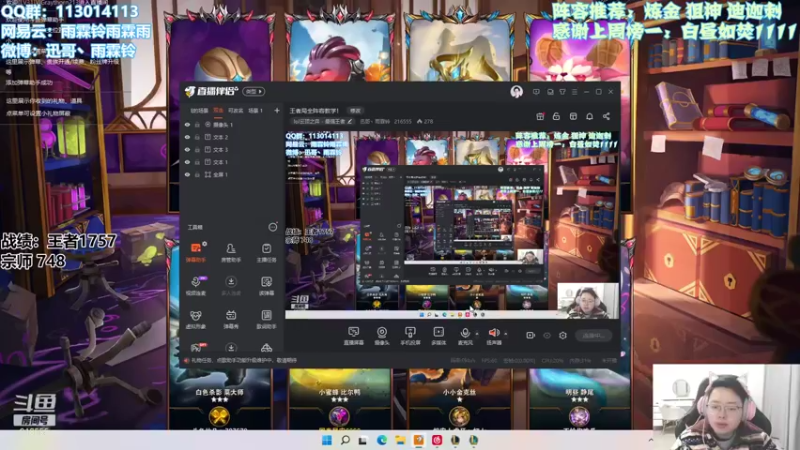
Task: Add a 直播屏幕 screen capture source
Action: click(354, 336)
